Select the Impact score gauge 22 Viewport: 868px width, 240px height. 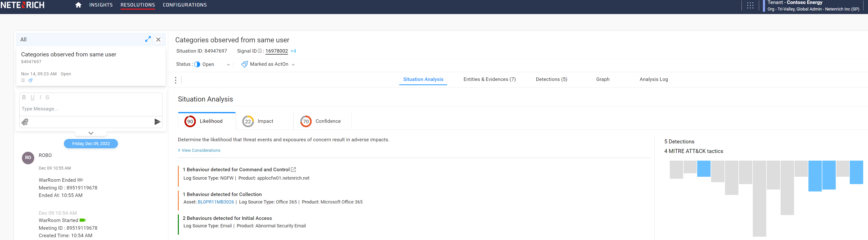pyautogui.click(x=248, y=121)
